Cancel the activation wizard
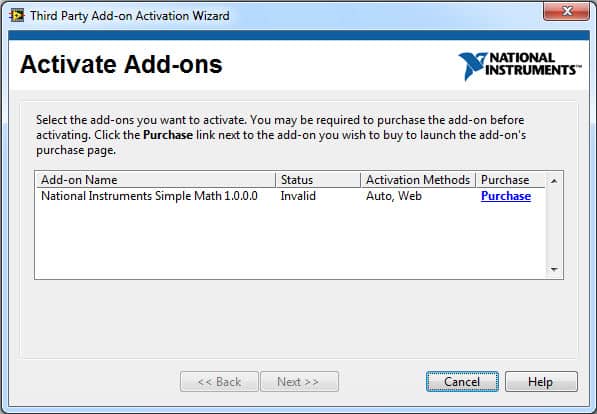Image resolution: width=597 pixels, height=414 pixels. point(462,382)
